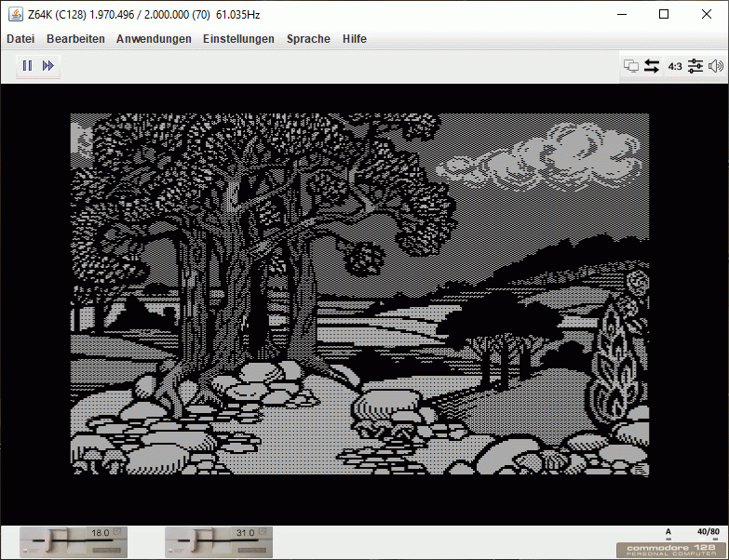Minimize the Z64K window

click(622, 14)
